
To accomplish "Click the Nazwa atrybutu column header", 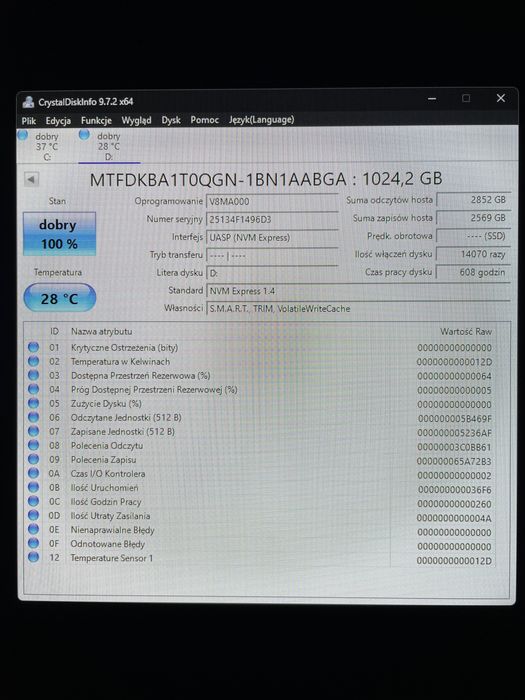I will point(101,332).
